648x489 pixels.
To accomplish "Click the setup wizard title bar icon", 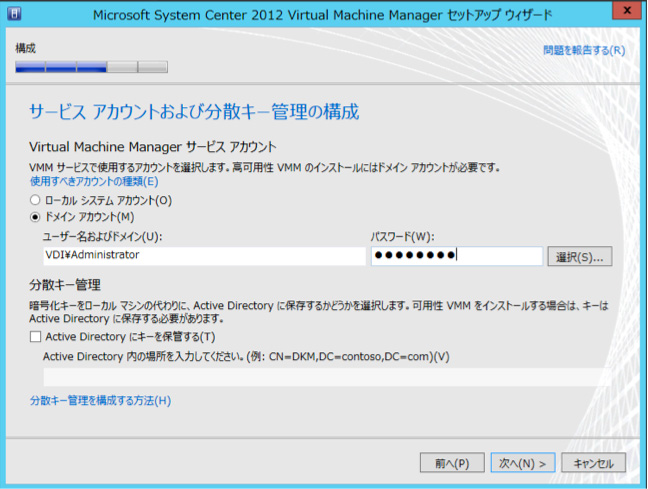I will tap(14, 14).
